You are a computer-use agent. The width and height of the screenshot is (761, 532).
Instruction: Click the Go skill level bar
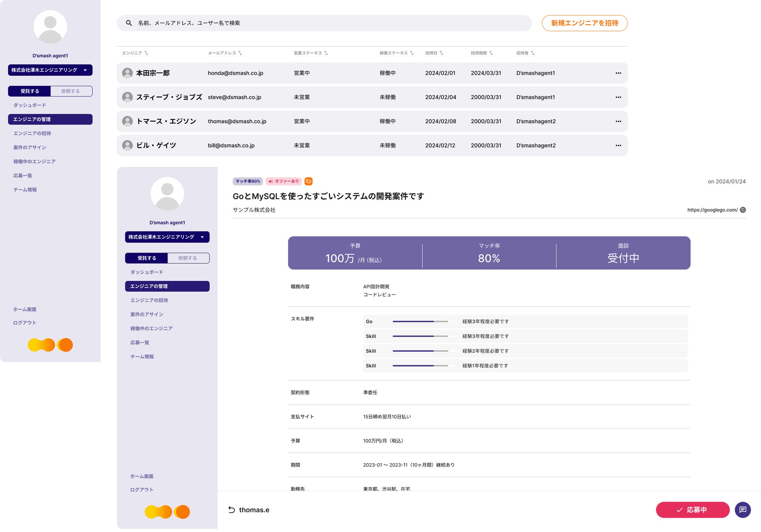pyautogui.click(x=420, y=322)
